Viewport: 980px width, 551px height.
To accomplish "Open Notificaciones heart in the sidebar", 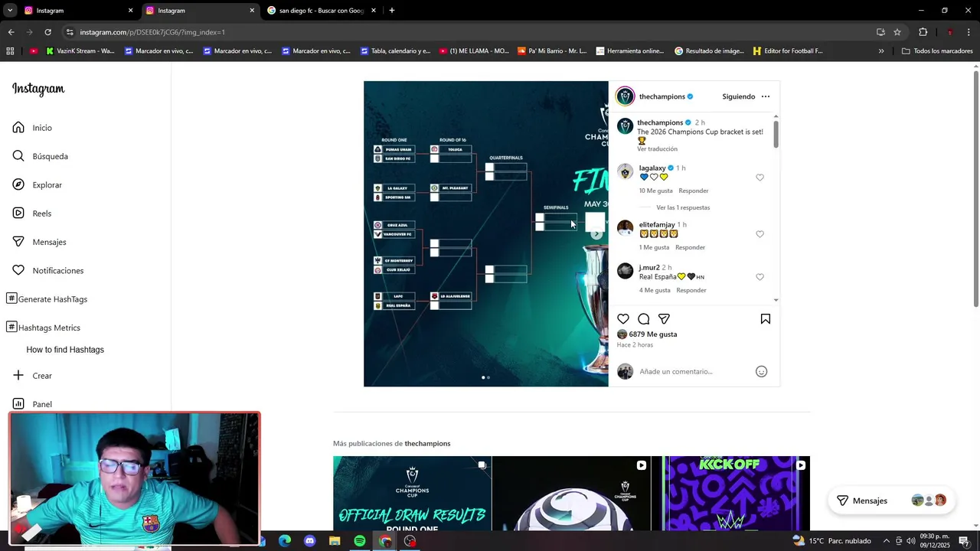I will (47, 270).
